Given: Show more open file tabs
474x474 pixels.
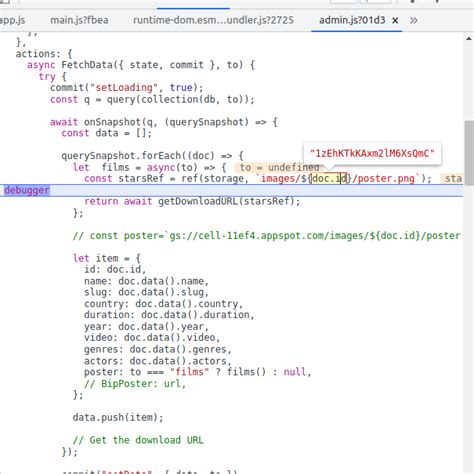Looking at the screenshot, I should pos(414,21).
